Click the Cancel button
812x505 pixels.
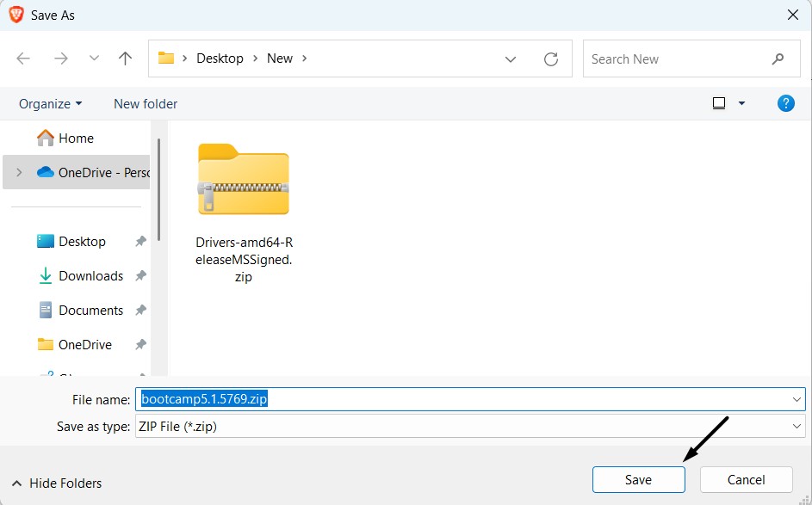(747, 480)
